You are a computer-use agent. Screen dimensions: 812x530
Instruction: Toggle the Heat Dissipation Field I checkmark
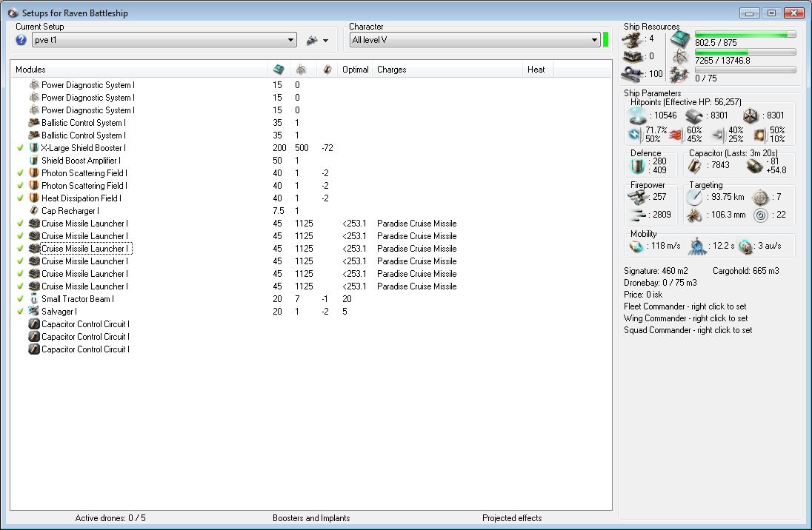tap(20, 198)
